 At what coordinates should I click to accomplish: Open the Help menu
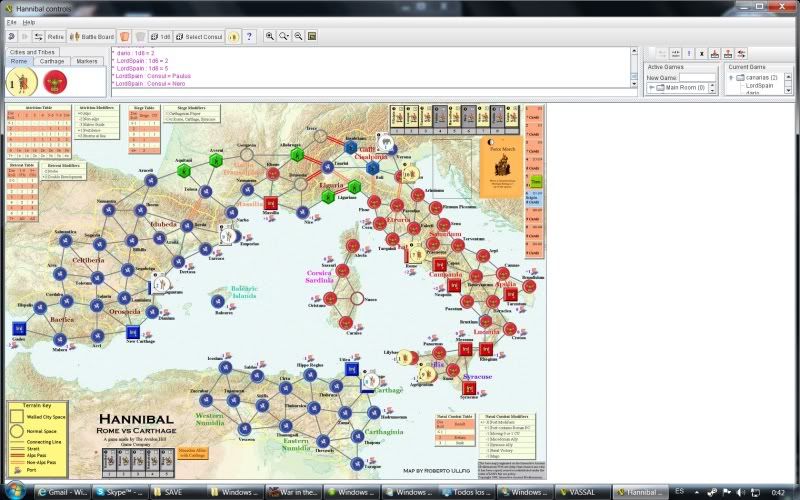pos(29,22)
